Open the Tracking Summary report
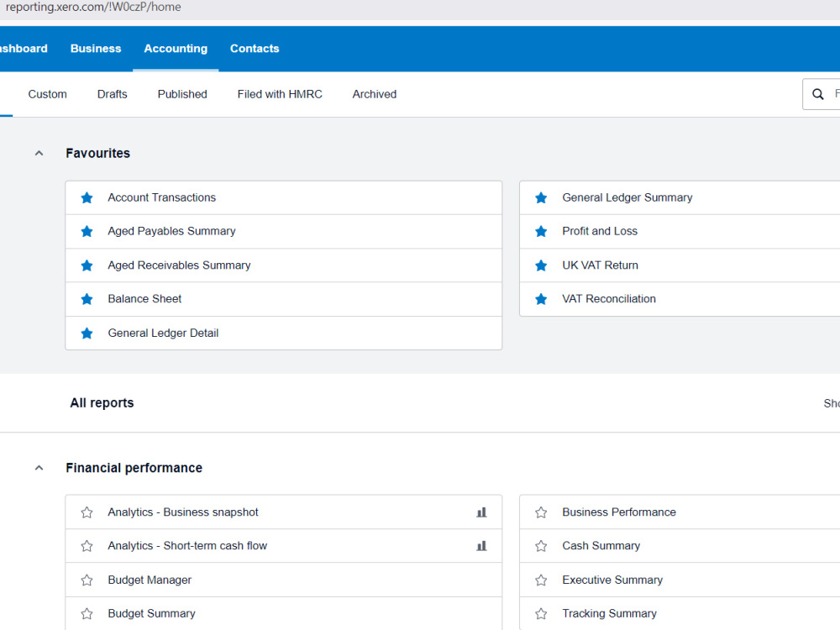840x630 pixels. tap(609, 613)
